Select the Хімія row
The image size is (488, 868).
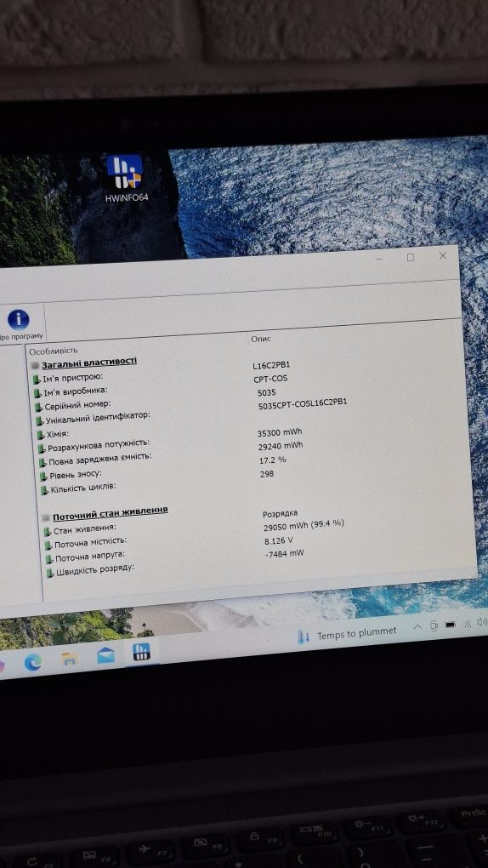tap(53, 435)
